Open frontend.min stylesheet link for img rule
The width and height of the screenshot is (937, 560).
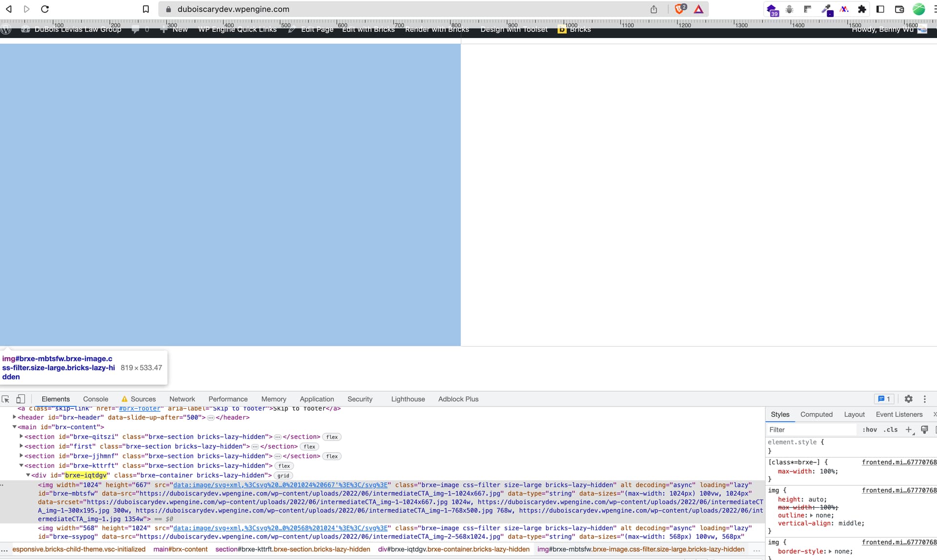(899, 490)
